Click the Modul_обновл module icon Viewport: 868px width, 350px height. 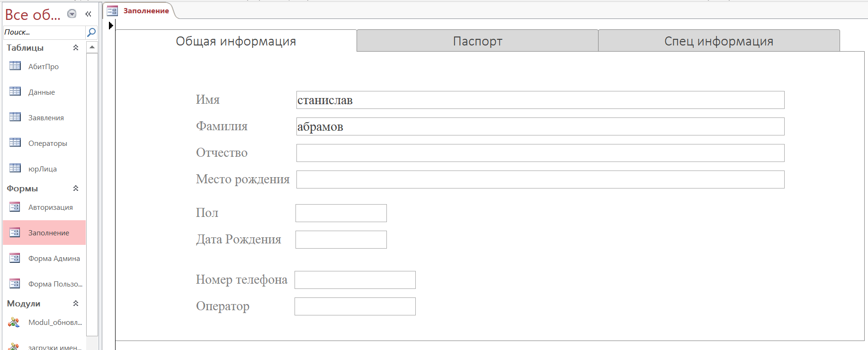[x=14, y=323]
